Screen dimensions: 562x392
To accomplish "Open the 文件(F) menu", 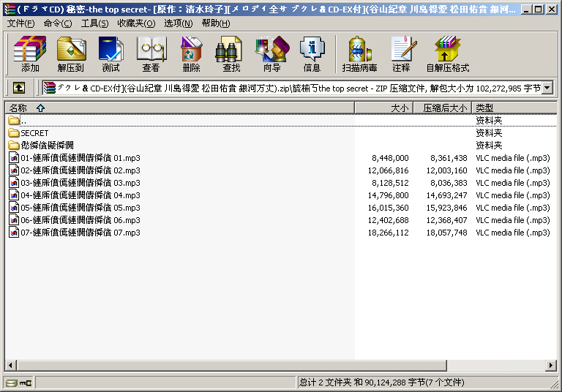I will click(x=20, y=23).
